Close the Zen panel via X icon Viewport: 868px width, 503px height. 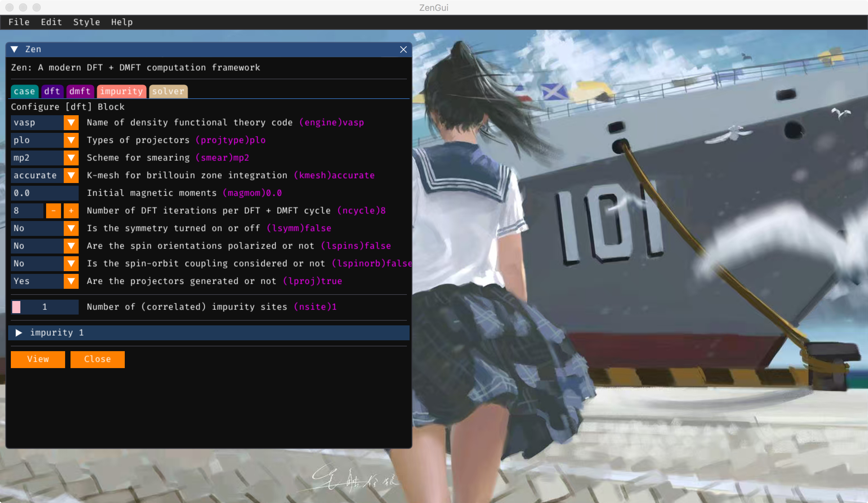click(403, 49)
